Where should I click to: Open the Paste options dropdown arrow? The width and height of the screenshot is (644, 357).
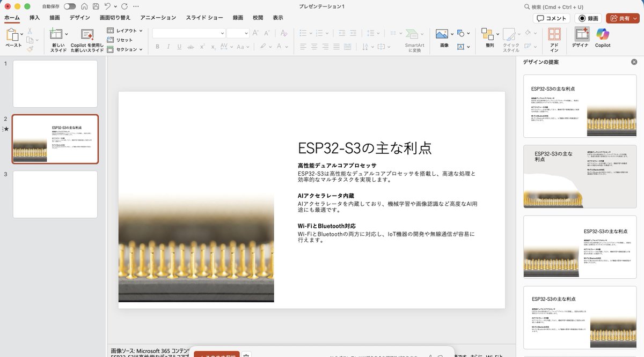coord(22,33)
